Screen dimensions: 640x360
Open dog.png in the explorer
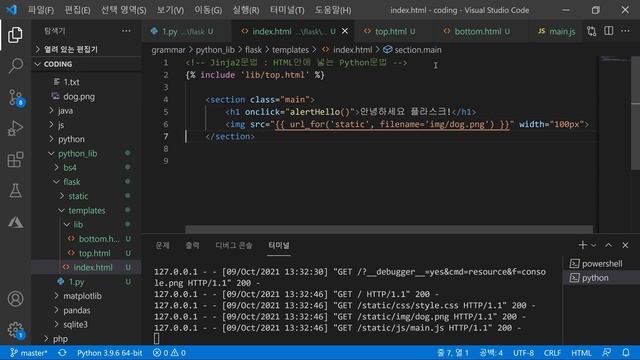(x=79, y=97)
